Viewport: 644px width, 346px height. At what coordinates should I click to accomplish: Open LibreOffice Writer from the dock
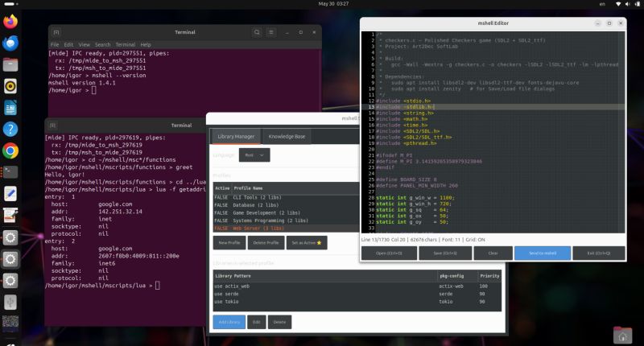[x=10, y=108]
